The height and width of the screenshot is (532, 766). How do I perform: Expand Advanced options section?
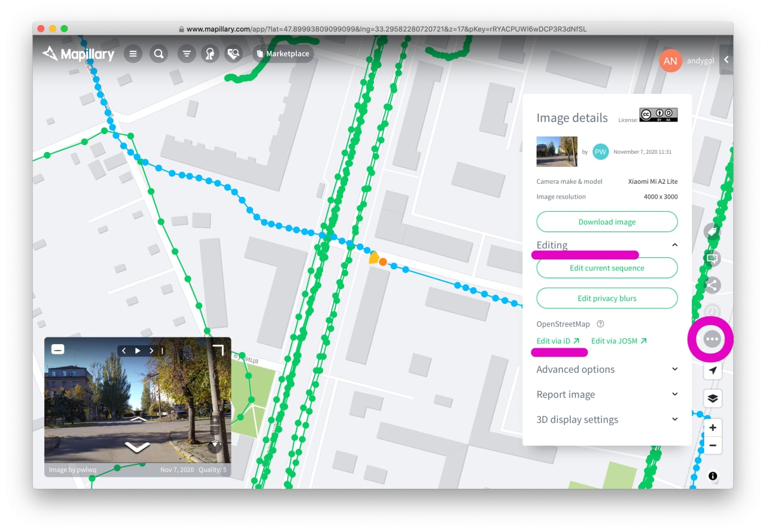[x=607, y=369]
